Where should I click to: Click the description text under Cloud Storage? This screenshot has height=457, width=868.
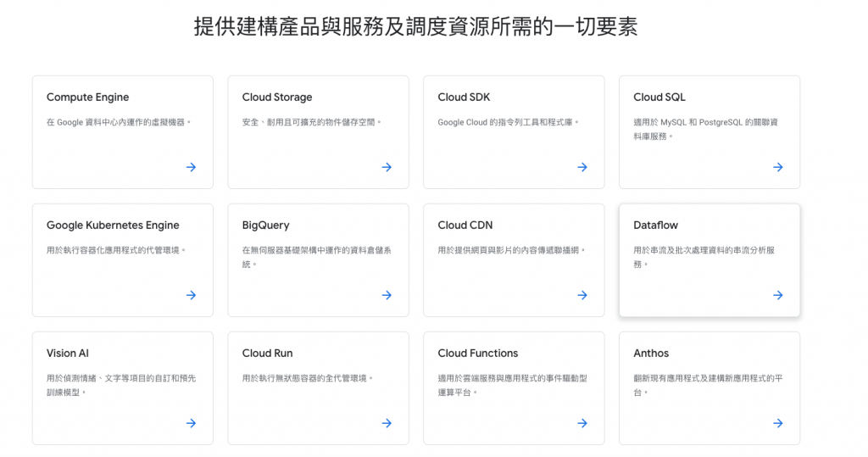click(312, 122)
